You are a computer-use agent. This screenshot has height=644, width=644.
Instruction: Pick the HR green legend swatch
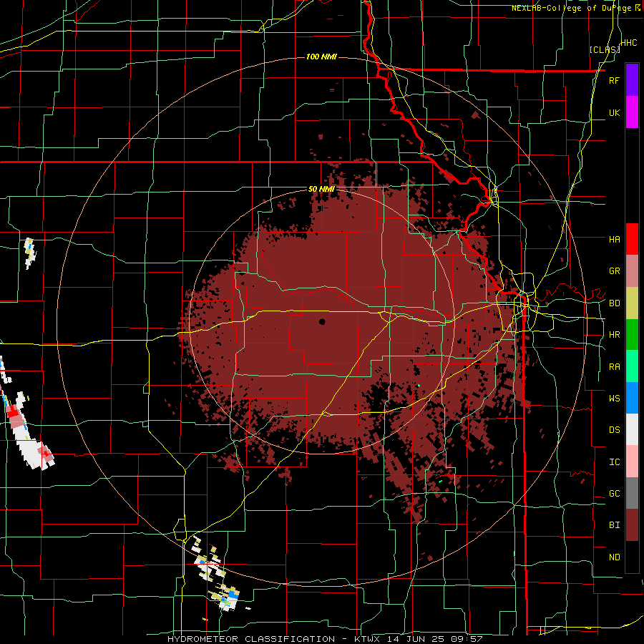632,335
